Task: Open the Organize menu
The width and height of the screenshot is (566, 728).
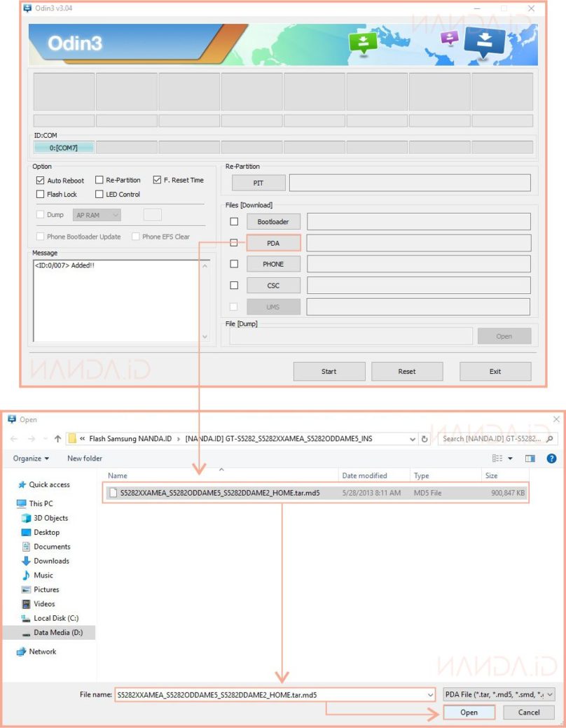Action: [31, 458]
